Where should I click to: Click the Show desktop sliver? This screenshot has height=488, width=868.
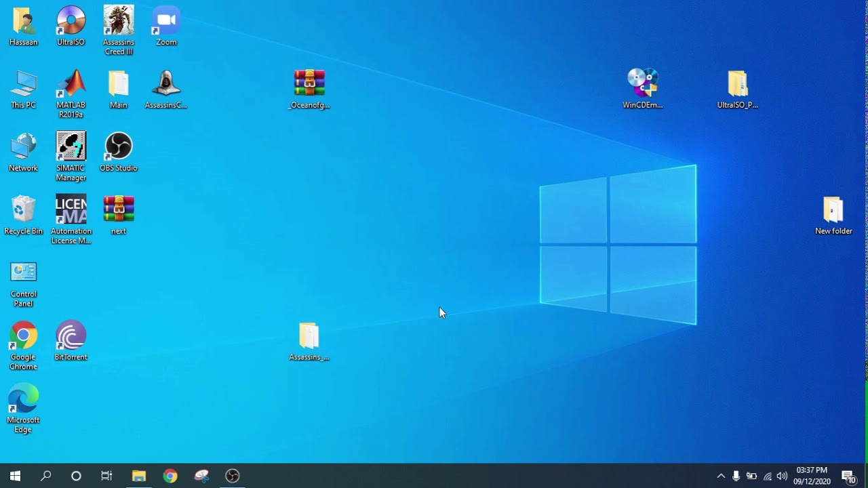point(866,476)
